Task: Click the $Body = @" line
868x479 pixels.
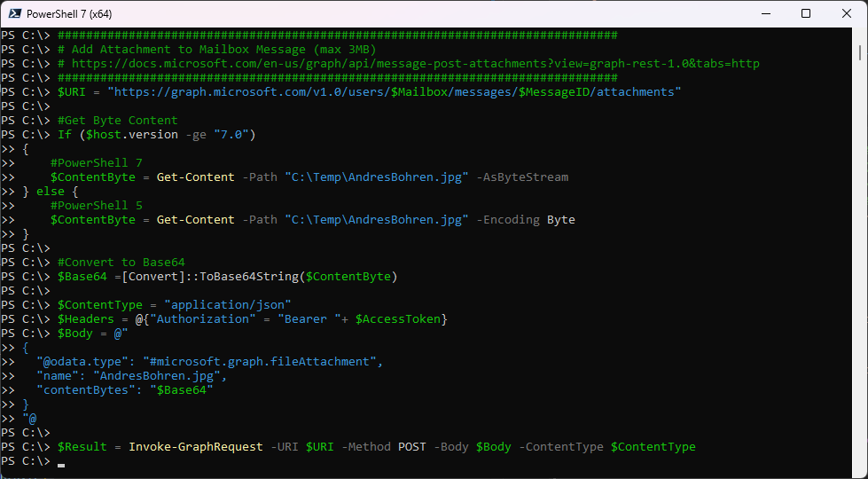Action: click(93, 334)
